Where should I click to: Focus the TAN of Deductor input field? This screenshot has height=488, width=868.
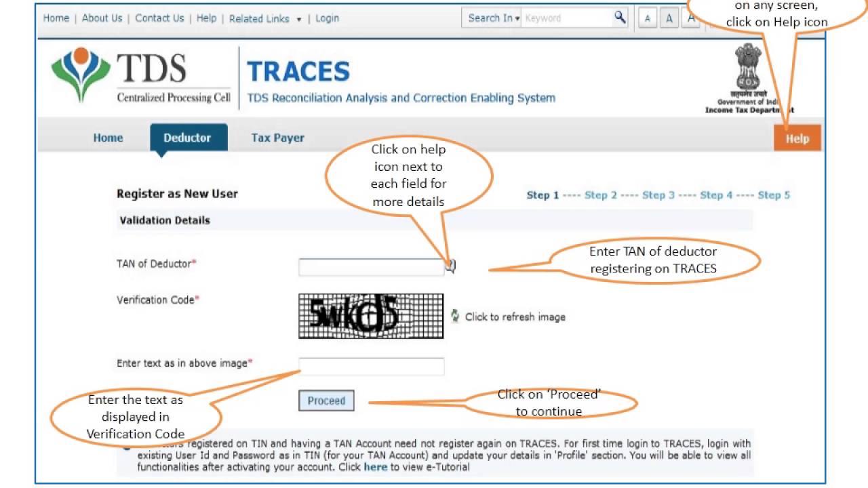pos(372,267)
